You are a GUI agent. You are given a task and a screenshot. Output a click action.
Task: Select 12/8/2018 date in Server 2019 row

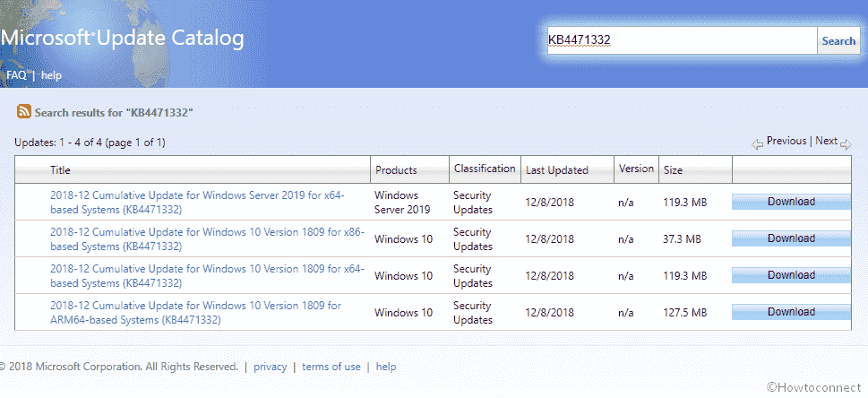pos(550,203)
